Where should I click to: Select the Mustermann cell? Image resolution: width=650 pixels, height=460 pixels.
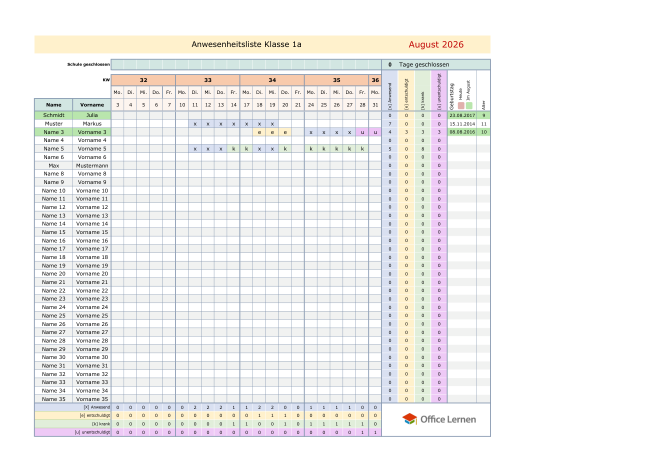[x=92, y=165]
